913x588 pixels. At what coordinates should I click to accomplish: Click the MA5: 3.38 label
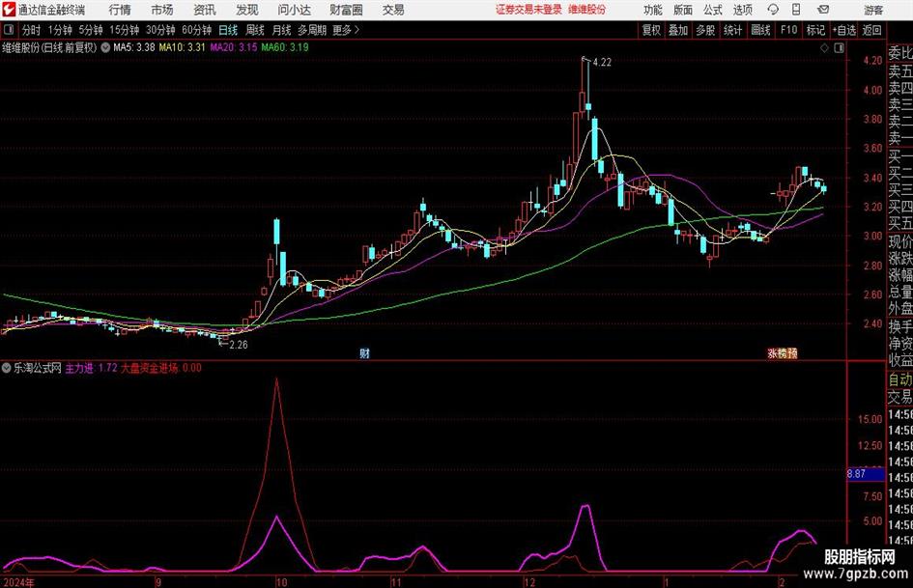pos(134,47)
